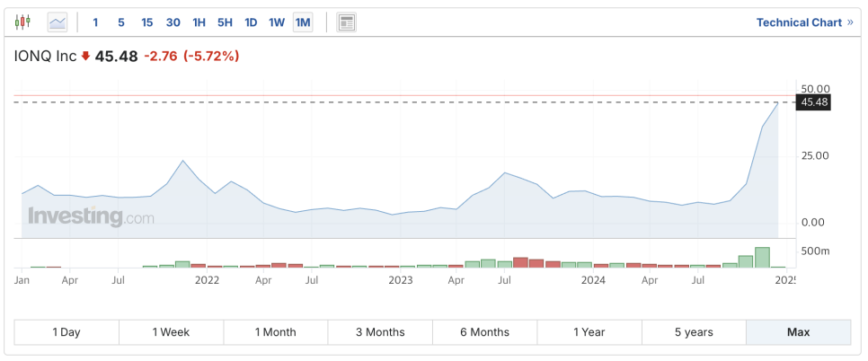868x361 pixels.
Task: Select the 30 minute interval
Action: tap(173, 22)
